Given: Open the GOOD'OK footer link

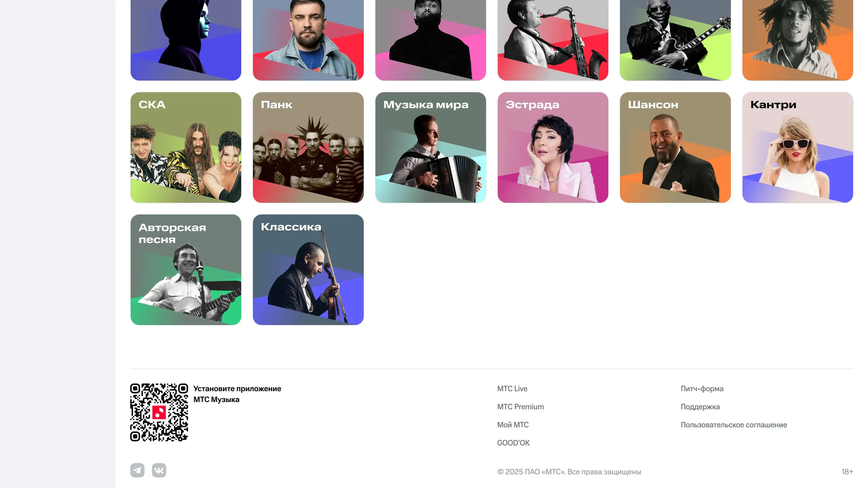Looking at the screenshot, I should (514, 443).
